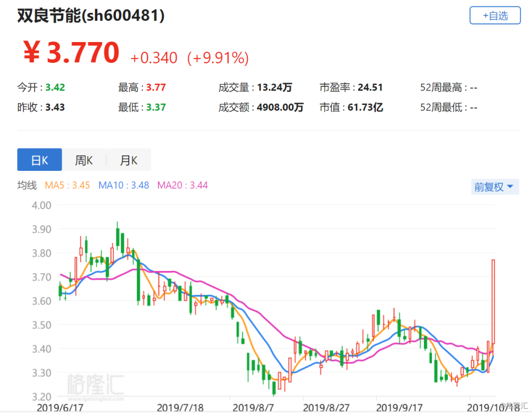This screenshot has width=532, height=413.
Task: Click the 3.40 price axis label
Action: [41, 349]
